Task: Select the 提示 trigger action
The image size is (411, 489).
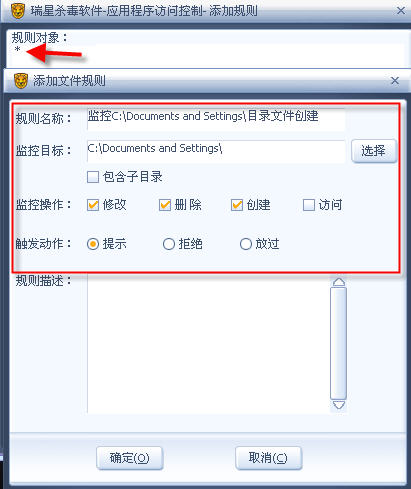Action: click(93, 244)
